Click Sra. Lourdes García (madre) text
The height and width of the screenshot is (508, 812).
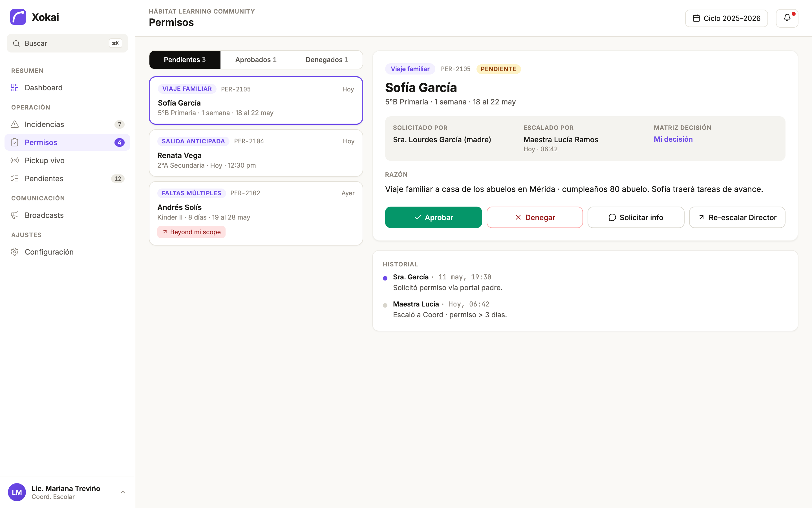coord(442,139)
